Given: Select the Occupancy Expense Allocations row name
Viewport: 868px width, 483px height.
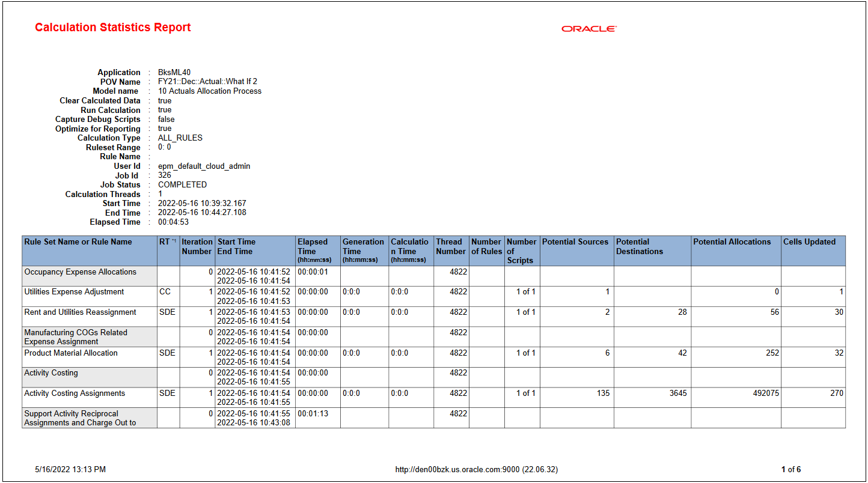Looking at the screenshot, I should click(81, 272).
